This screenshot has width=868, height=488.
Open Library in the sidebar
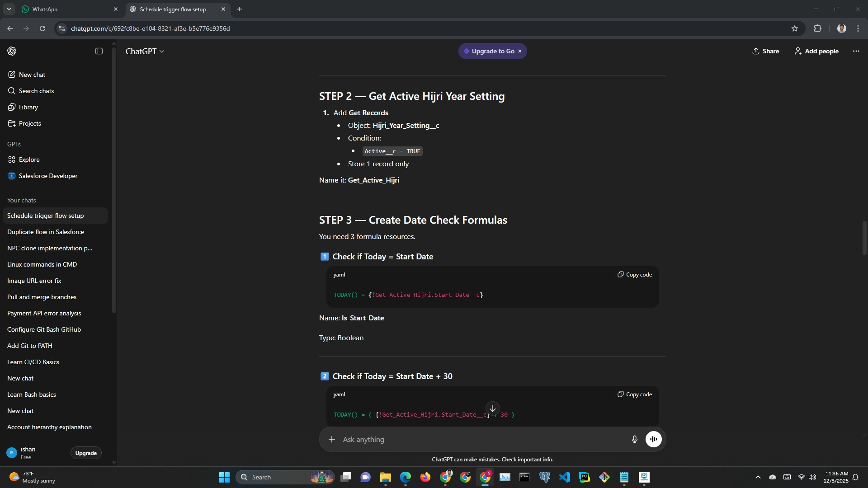coord(28,107)
